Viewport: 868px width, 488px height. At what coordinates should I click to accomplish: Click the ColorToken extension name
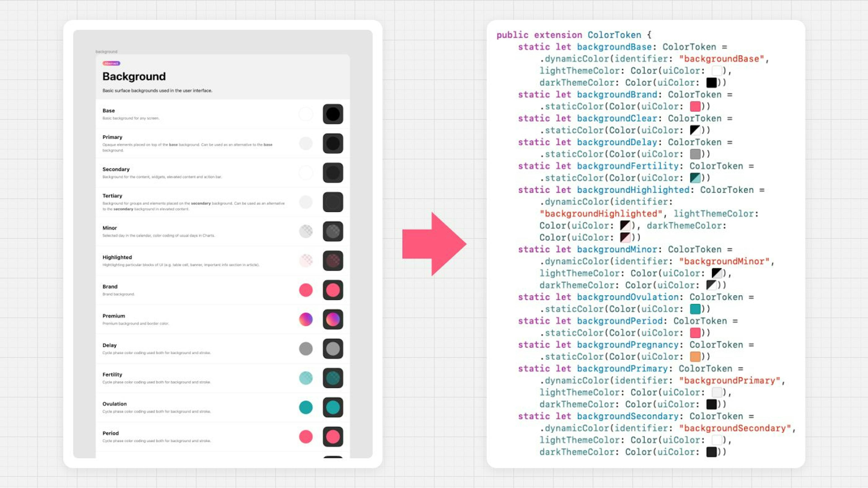click(x=614, y=35)
